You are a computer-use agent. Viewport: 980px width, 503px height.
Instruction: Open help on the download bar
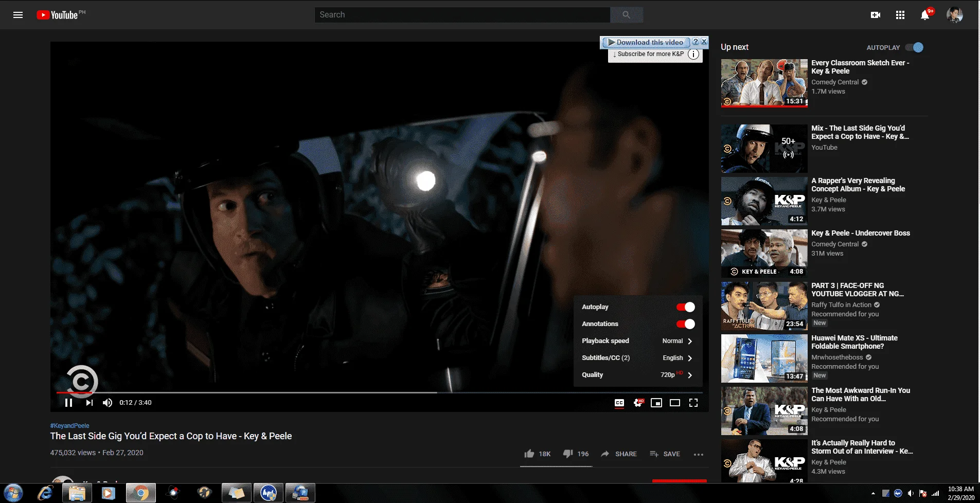(x=696, y=42)
